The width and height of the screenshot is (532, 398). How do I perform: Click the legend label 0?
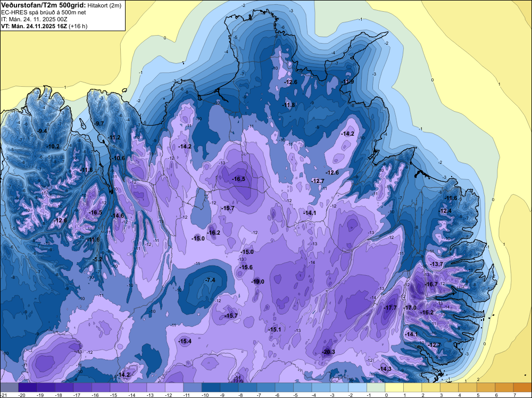click(386, 395)
